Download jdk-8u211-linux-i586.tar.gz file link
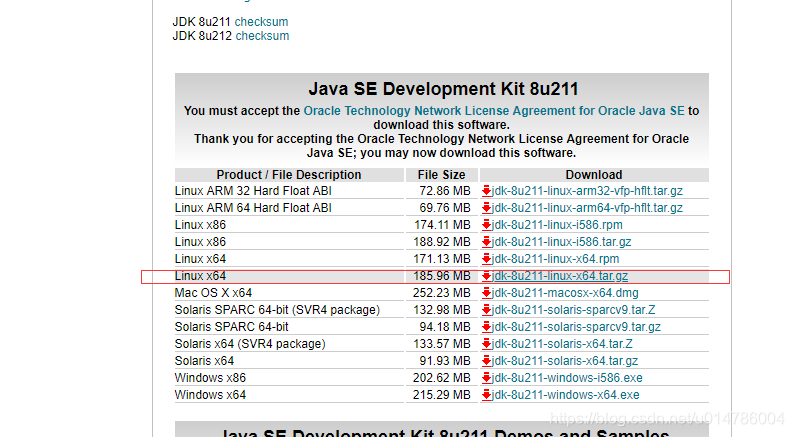794x437 pixels. (562, 242)
